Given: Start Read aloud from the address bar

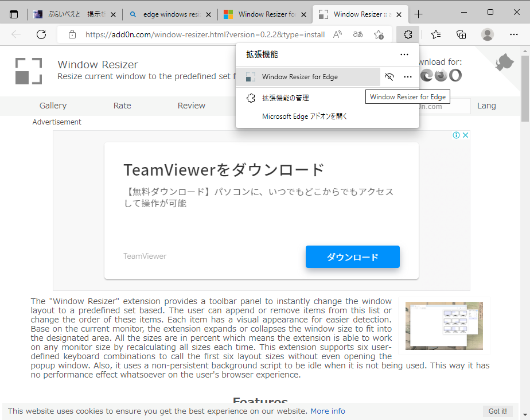Looking at the screenshot, I should coord(338,34).
